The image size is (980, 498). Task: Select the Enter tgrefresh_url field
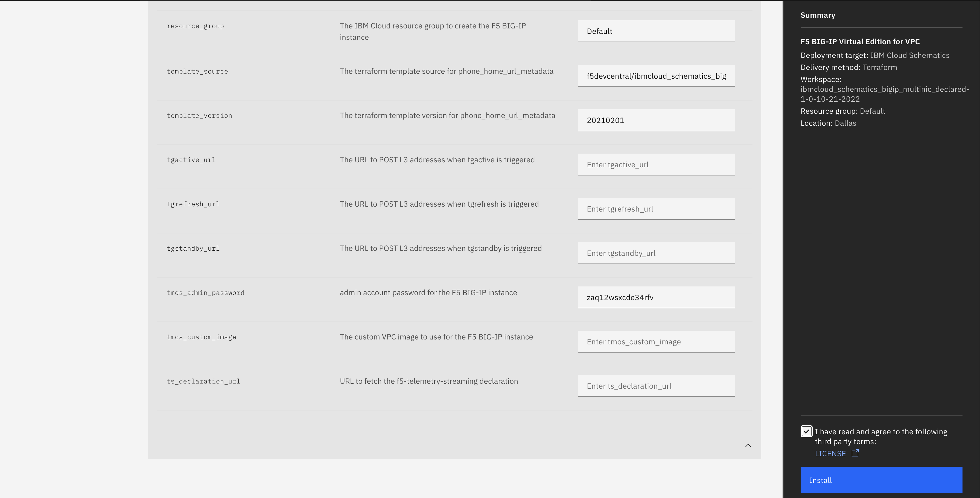coord(656,209)
